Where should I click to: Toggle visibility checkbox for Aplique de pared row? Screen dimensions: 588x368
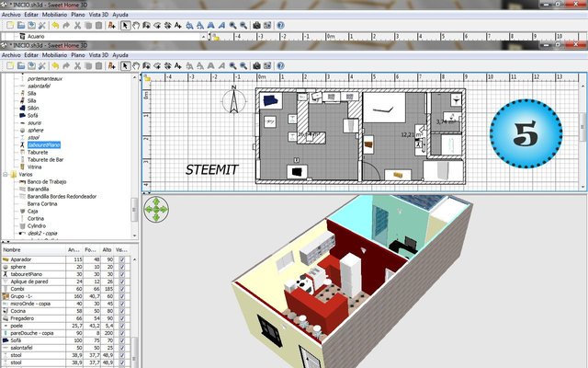[122, 282]
